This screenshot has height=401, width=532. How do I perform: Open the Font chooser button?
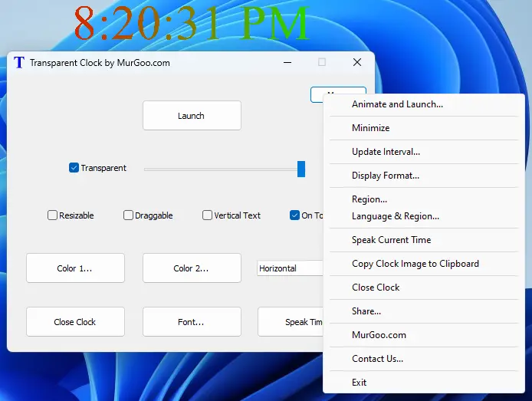click(192, 322)
